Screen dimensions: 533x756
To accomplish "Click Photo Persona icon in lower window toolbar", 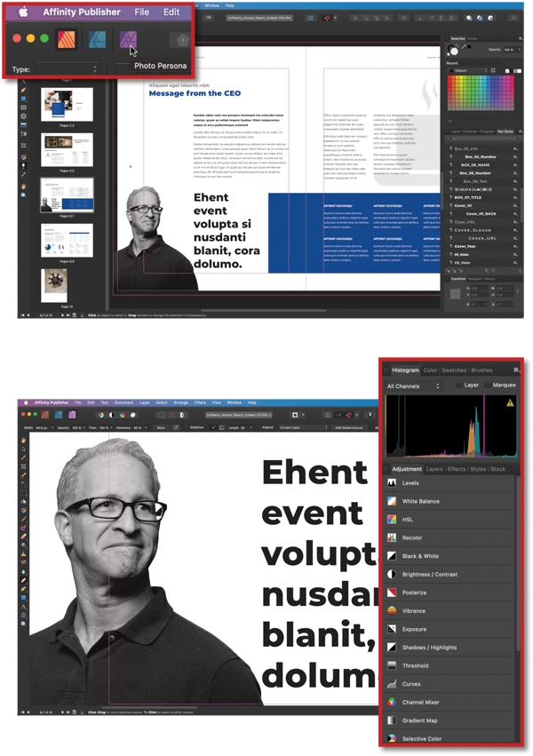I will 72,414.
